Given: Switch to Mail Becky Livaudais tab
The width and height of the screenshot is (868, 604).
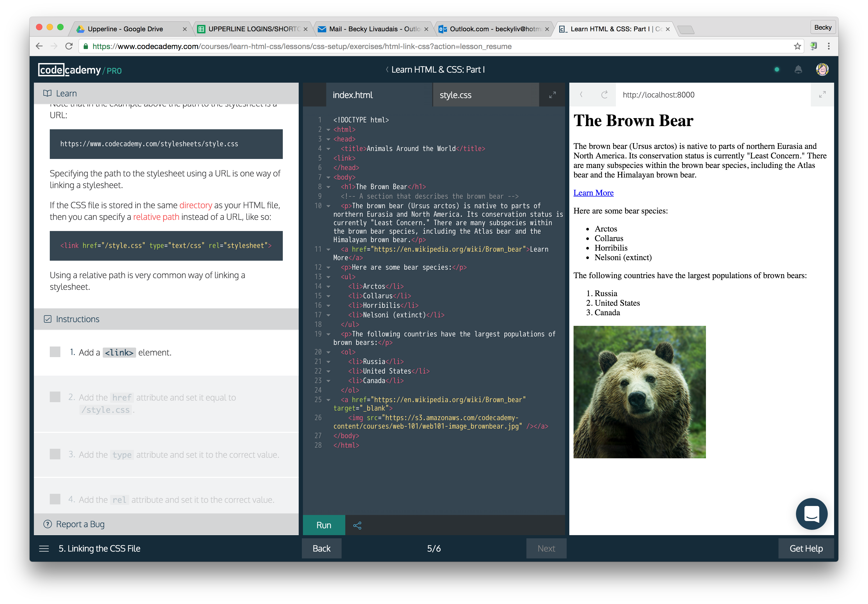Looking at the screenshot, I should 373,29.
